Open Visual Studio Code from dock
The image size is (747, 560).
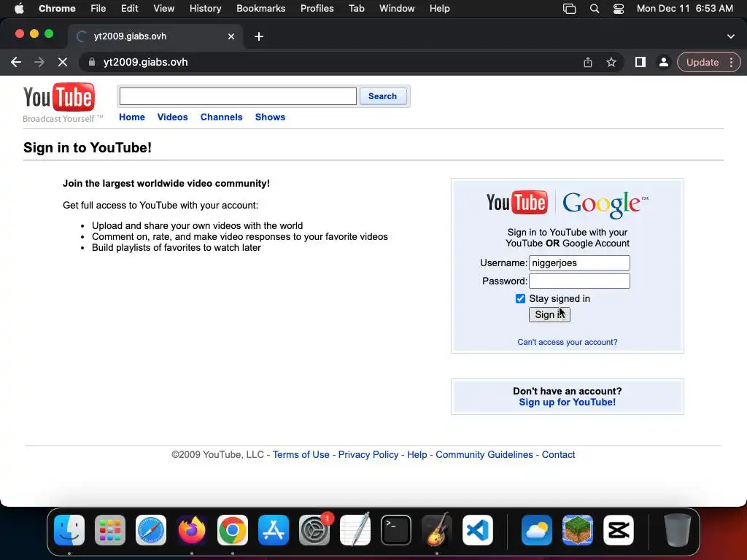[x=477, y=530]
